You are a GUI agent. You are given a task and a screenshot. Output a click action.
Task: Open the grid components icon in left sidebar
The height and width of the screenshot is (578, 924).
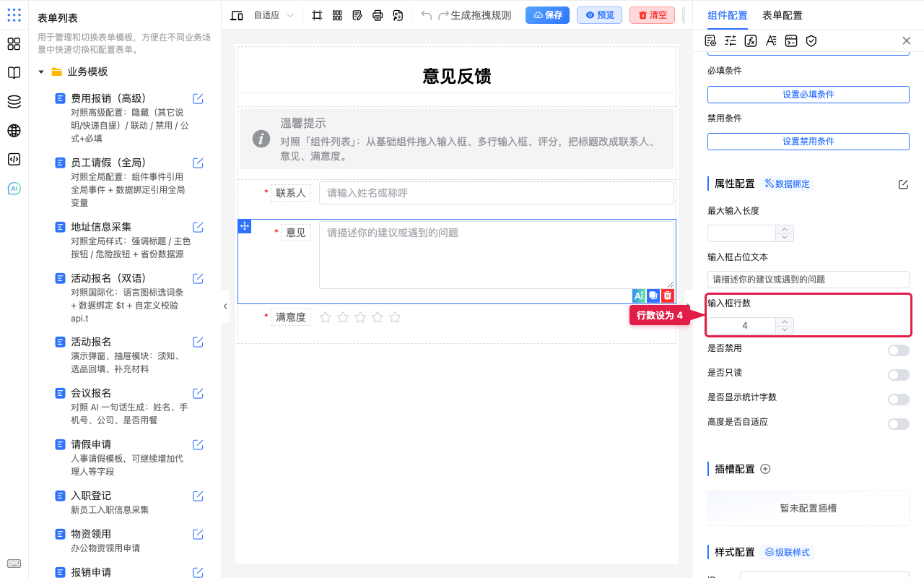point(14,44)
